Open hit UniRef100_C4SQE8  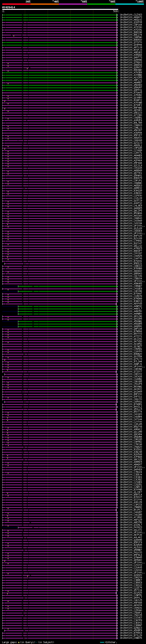[x=131, y=289]
